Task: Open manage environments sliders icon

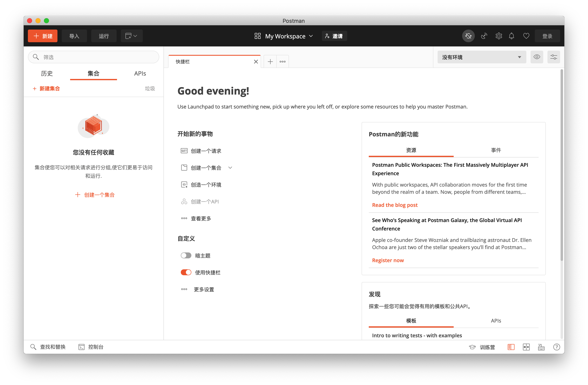Action: click(x=553, y=57)
